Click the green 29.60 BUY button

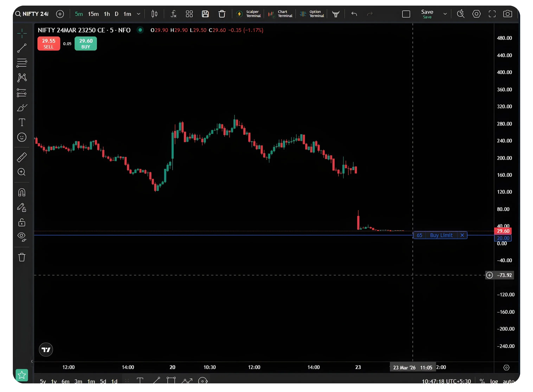85,43
